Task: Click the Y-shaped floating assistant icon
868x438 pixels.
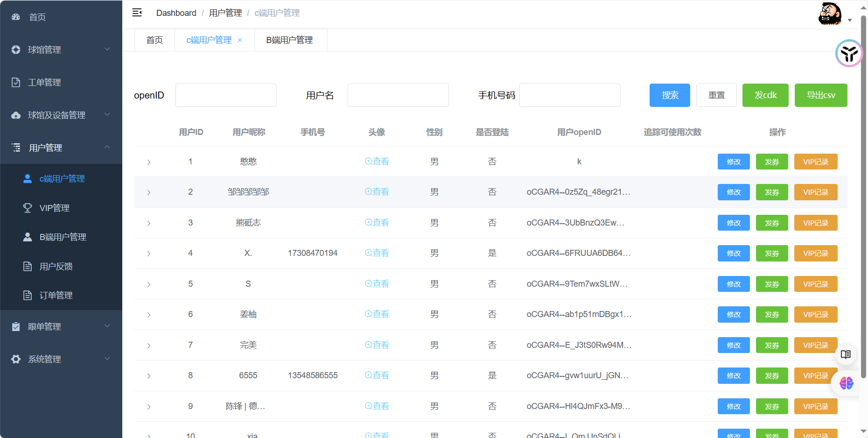Action: tap(849, 53)
